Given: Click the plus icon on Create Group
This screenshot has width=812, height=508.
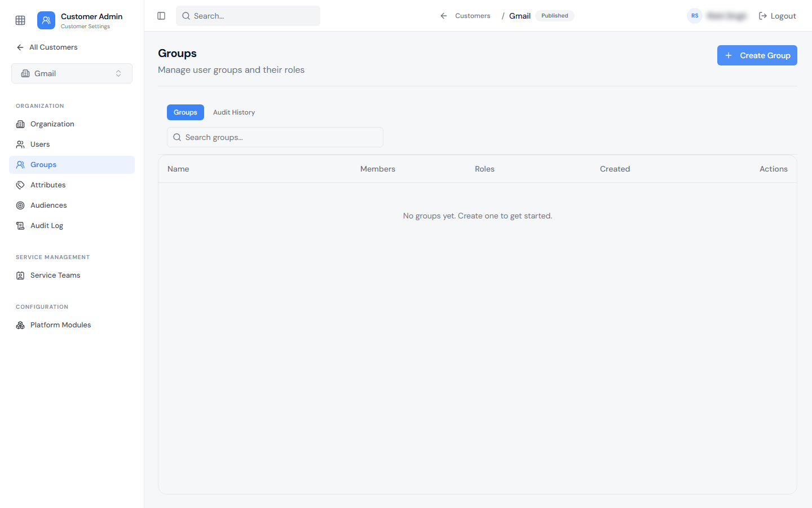Looking at the screenshot, I should tap(729, 55).
